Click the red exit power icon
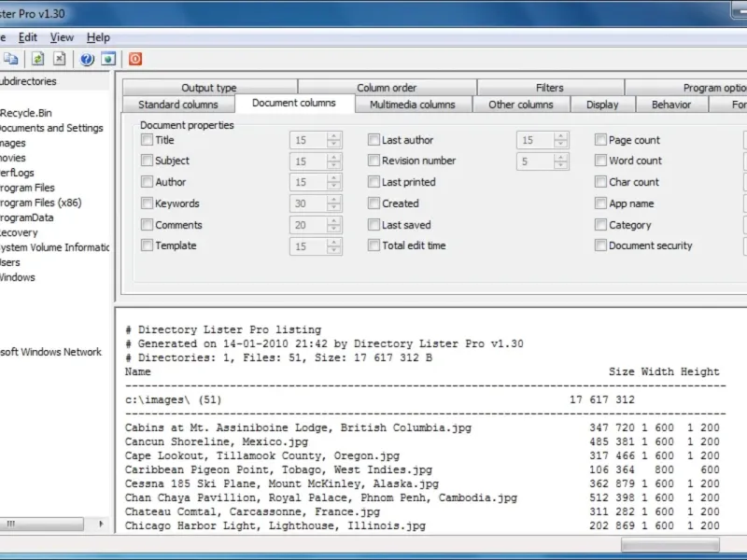The width and height of the screenshot is (747, 560). point(135,59)
